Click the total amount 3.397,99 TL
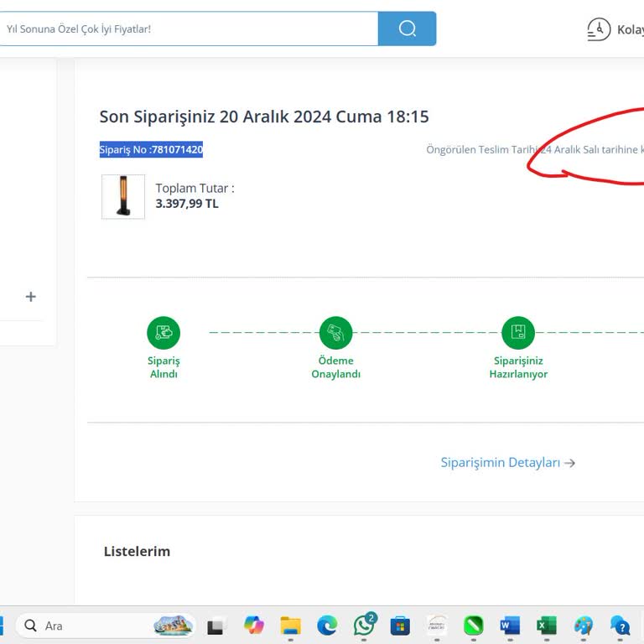Screen dimensions: 644x644 click(187, 204)
